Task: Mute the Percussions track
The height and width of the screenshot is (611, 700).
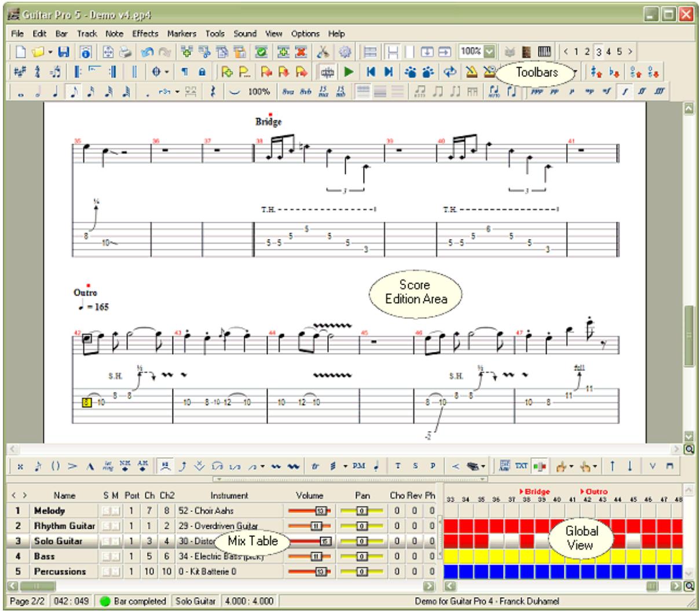Action: [x=116, y=571]
